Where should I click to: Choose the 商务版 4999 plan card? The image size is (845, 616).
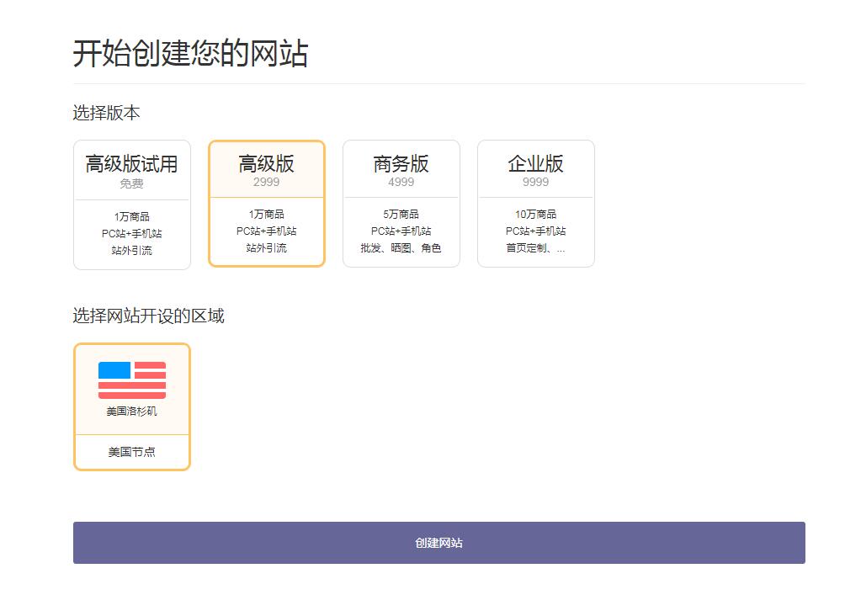(x=401, y=203)
